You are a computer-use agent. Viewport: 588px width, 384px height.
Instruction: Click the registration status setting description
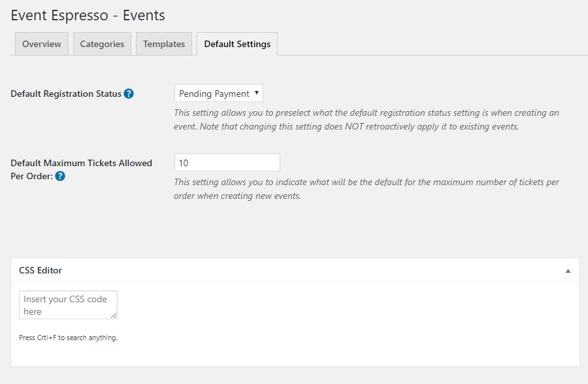(367, 119)
